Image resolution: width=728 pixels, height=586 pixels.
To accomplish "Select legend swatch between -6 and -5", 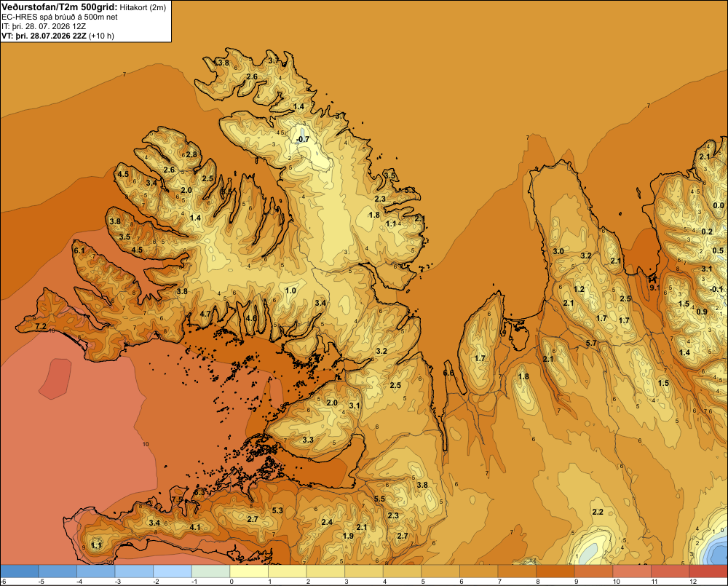I will point(20,571).
